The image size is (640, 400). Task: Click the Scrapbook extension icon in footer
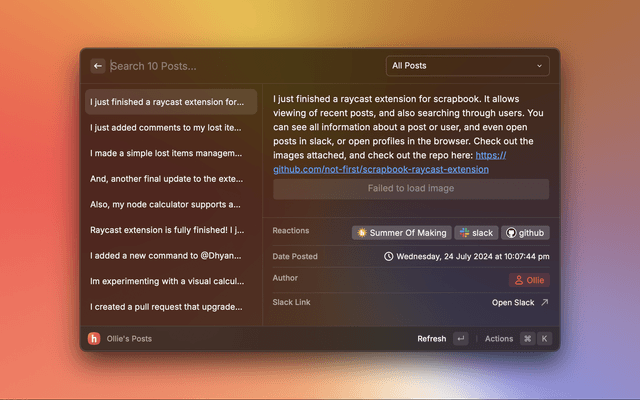pos(94,338)
